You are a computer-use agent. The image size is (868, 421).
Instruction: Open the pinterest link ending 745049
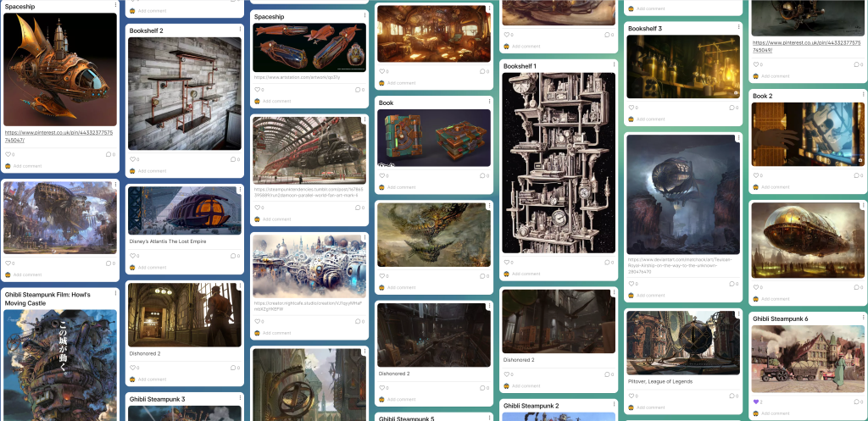807,46
